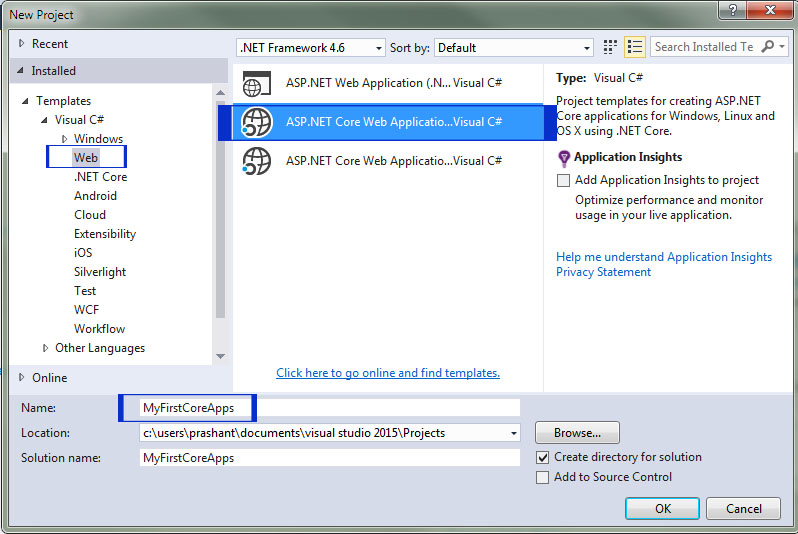This screenshot has height=534, width=798.
Task: Select the third ASP.NET Core Web Applicatio... row
Action: click(388, 161)
